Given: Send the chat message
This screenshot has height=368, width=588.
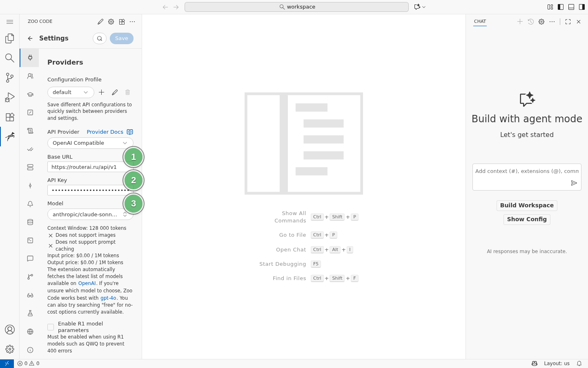Looking at the screenshot, I should pyautogui.click(x=574, y=183).
